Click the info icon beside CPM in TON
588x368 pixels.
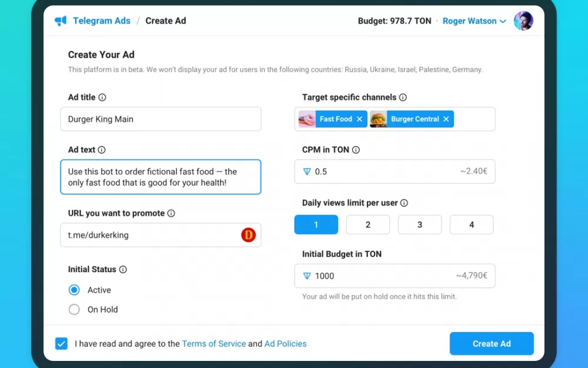[x=356, y=150]
